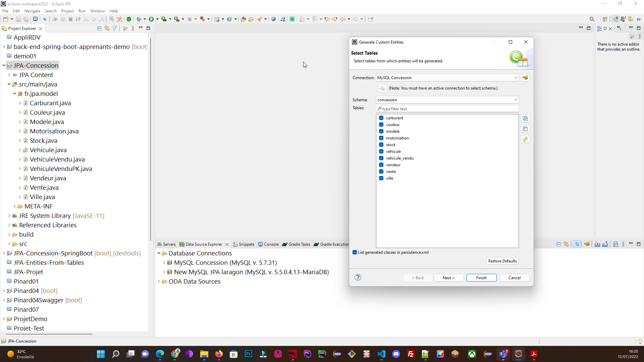The width and height of the screenshot is (644, 362).
Task: Toggle List generated classes in persistence.xml
Action: click(x=355, y=252)
